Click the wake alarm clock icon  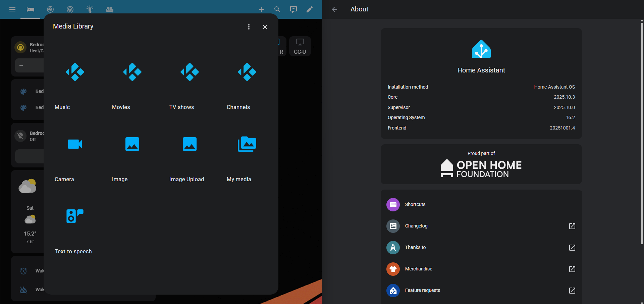coord(23,271)
